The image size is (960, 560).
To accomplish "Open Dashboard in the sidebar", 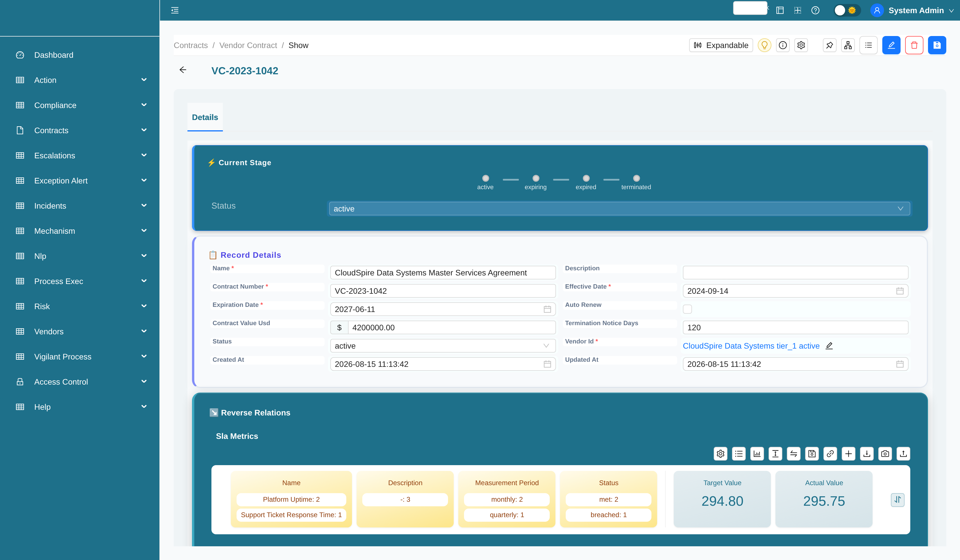I will 80,55.
